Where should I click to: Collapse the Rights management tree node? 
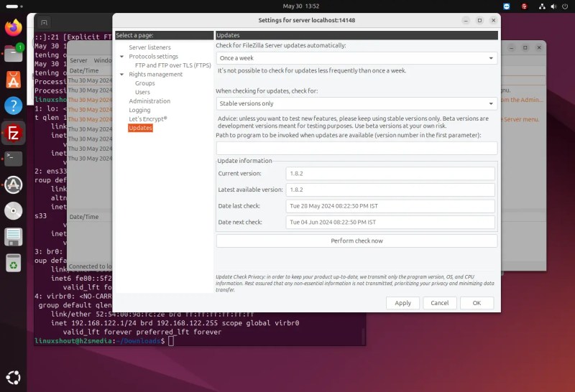pyautogui.click(x=121, y=75)
